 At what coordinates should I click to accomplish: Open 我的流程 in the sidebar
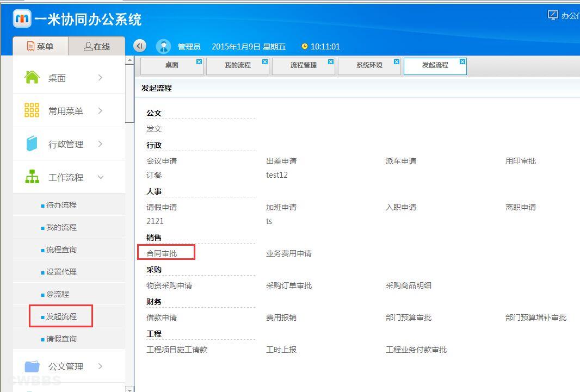click(x=61, y=227)
